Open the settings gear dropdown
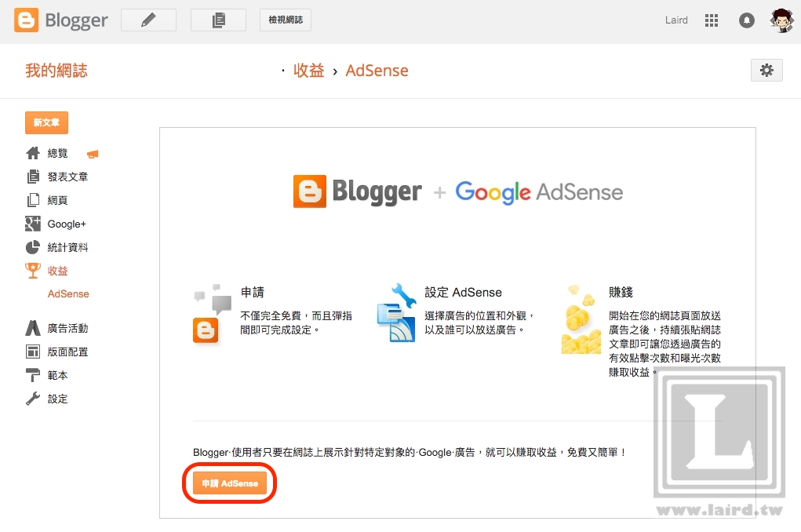 [x=766, y=70]
